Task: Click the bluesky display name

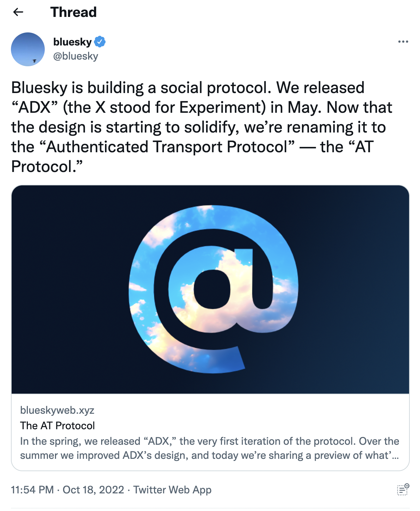Action: 72,41
